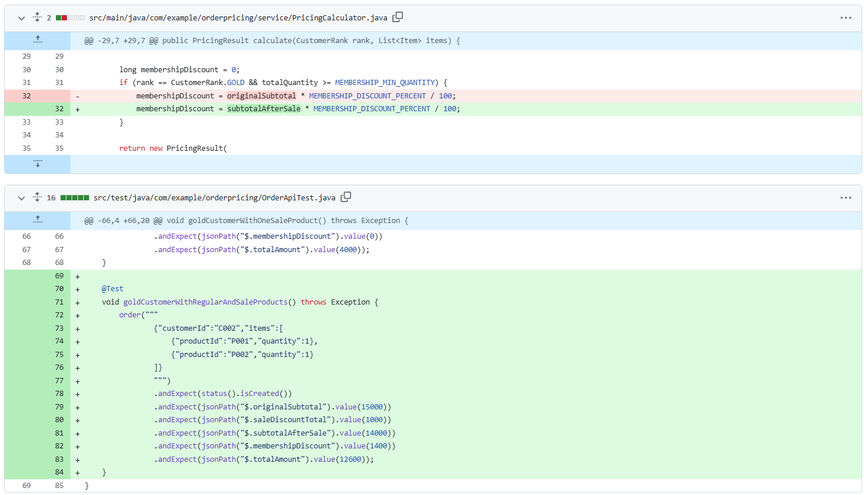This screenshot has height=495, width=868.
Task: Expand lines above the PricingCalculator.java hunk
Action: (38, 40)
